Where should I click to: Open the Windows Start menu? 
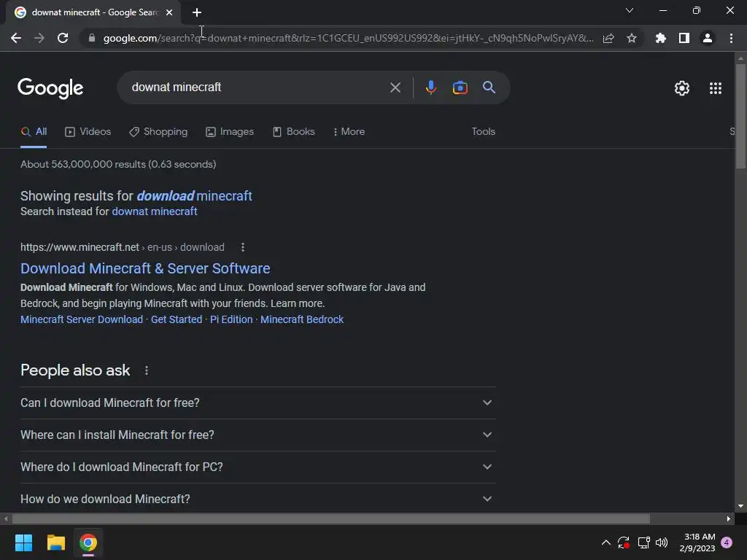(x=23, y=542)
